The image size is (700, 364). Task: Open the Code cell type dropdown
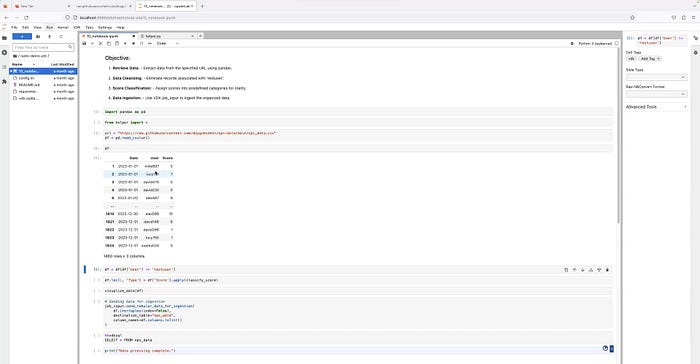coord(168,43)
